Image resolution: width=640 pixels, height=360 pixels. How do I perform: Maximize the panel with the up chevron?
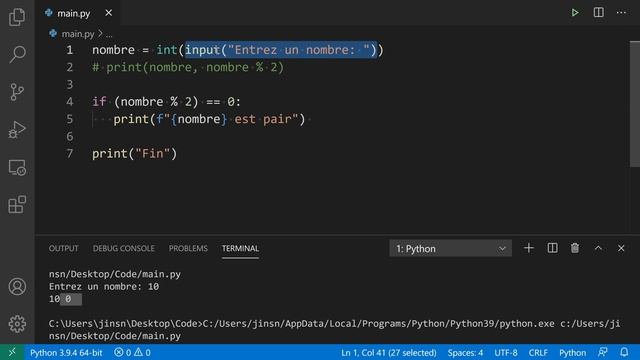click(598, 248)
